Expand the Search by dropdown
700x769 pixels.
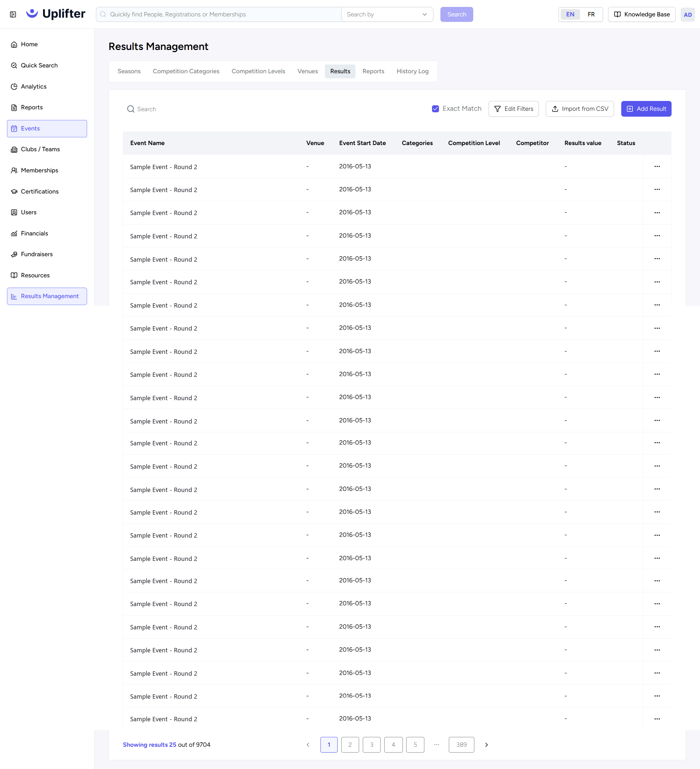tap(387, 15)
